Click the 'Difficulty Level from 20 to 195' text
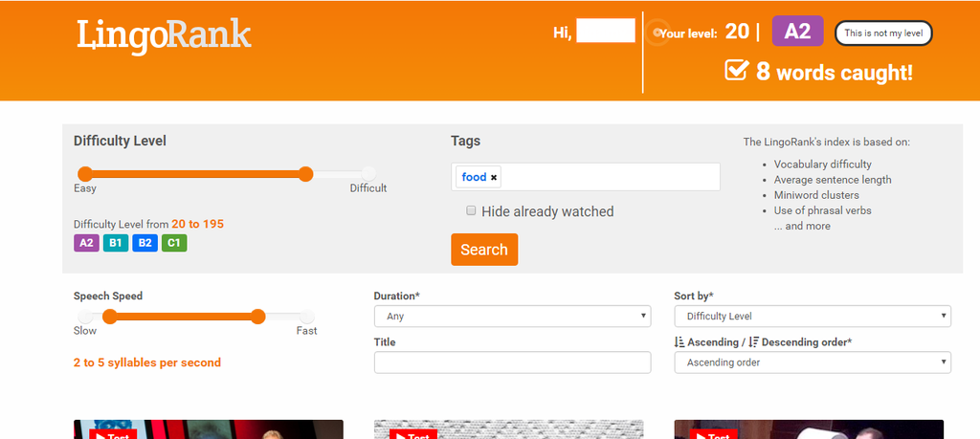Image resolution: width=980 pixels, height=439 pixels. [x=148, y=224]
